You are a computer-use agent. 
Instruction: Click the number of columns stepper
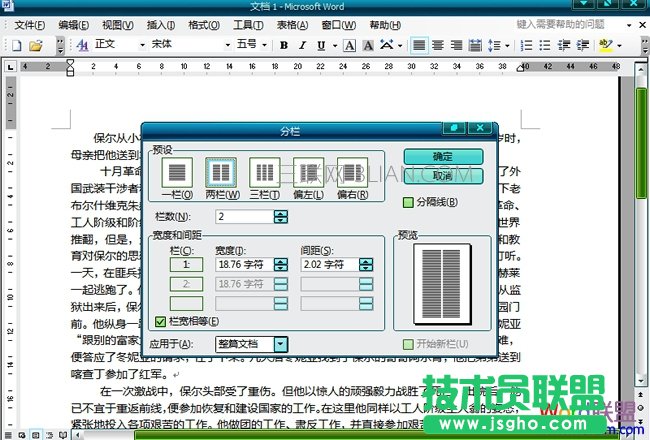[281, 216]
